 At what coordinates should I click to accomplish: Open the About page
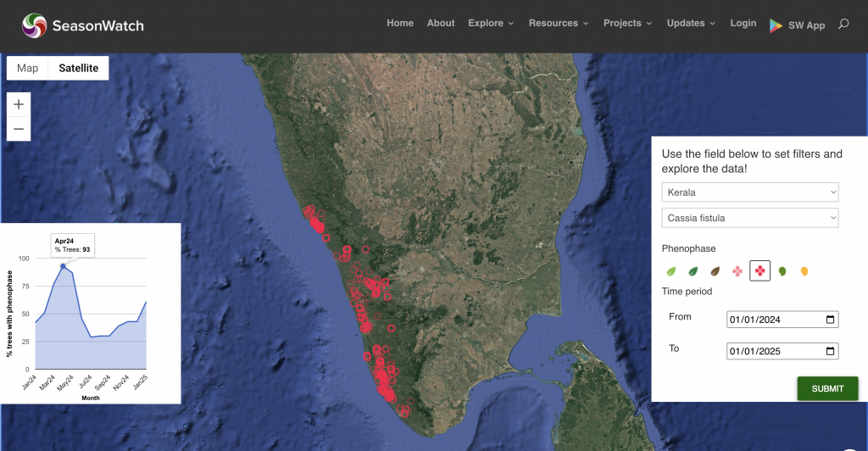point(441,24)
